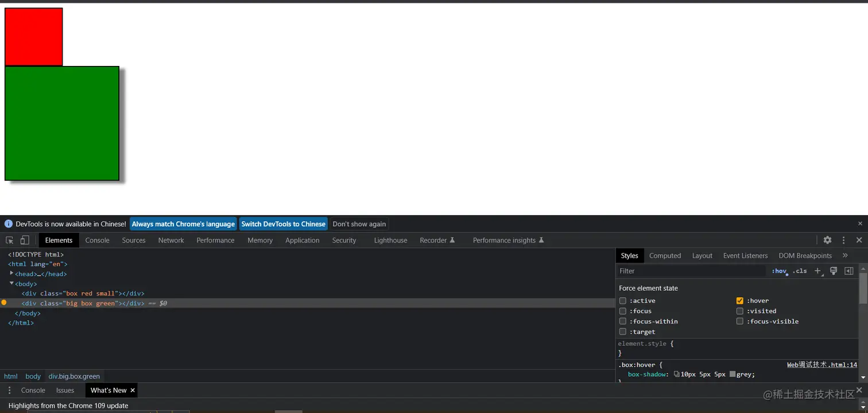Add a new style rule with plus icon
This screenshot has height=413, width=868.
tap(818, 271)
